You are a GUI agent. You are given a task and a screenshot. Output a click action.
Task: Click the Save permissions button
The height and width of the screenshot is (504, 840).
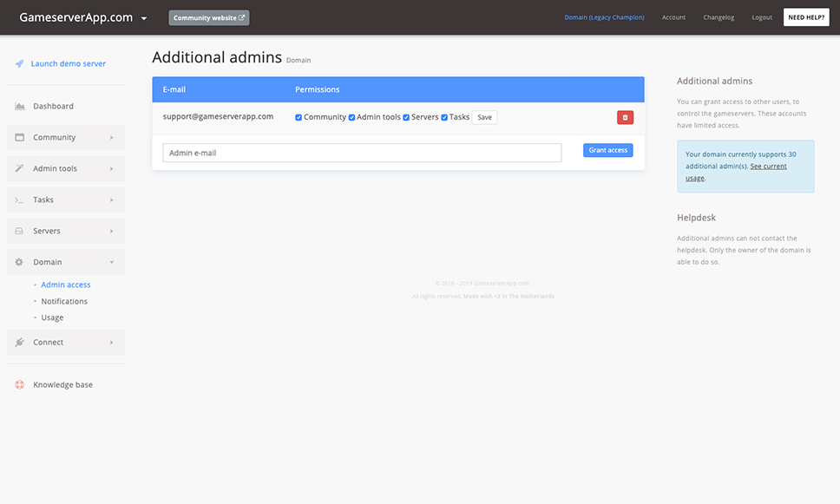click(x=484, y=117)
